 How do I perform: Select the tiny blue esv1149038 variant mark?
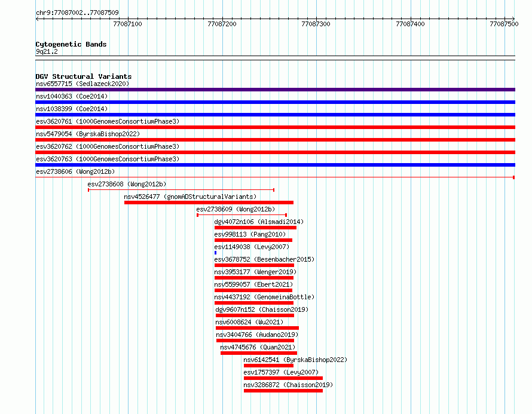pyautogui.click(x=215, y=253)
